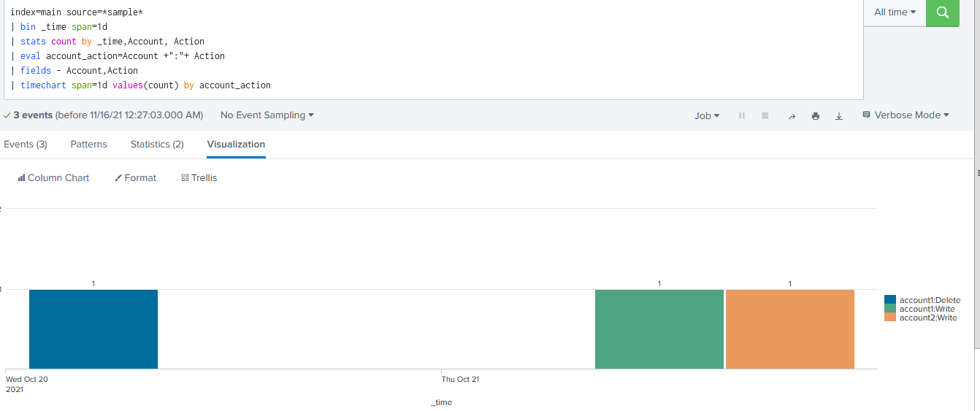The image size is (980, 411).
Task: Print the search results
Action: click(816, 115)
